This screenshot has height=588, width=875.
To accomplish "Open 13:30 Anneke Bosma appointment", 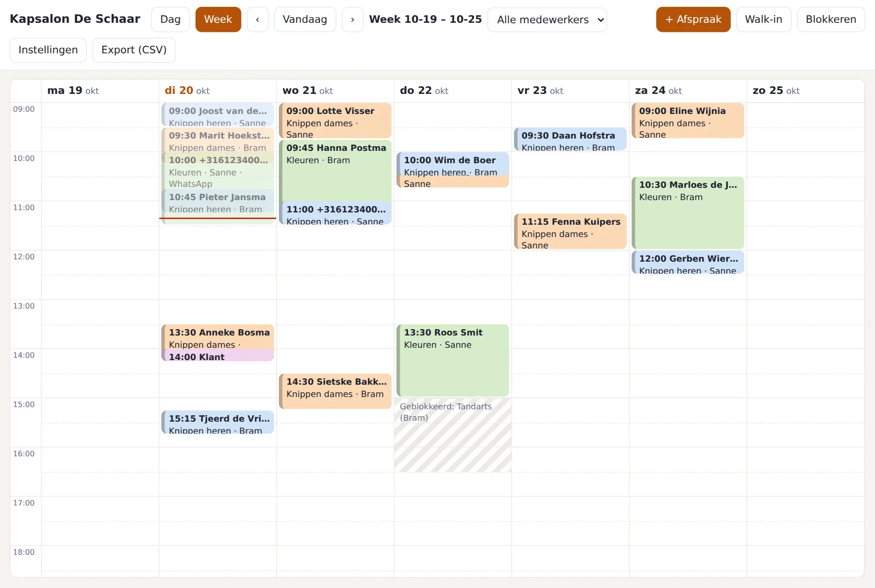I will point(217,337).
